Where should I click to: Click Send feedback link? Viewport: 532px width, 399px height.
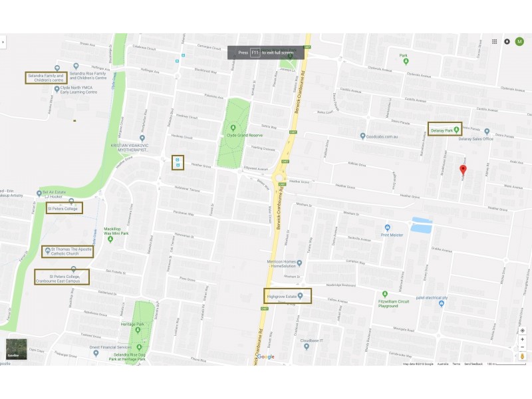coord(473,364)
